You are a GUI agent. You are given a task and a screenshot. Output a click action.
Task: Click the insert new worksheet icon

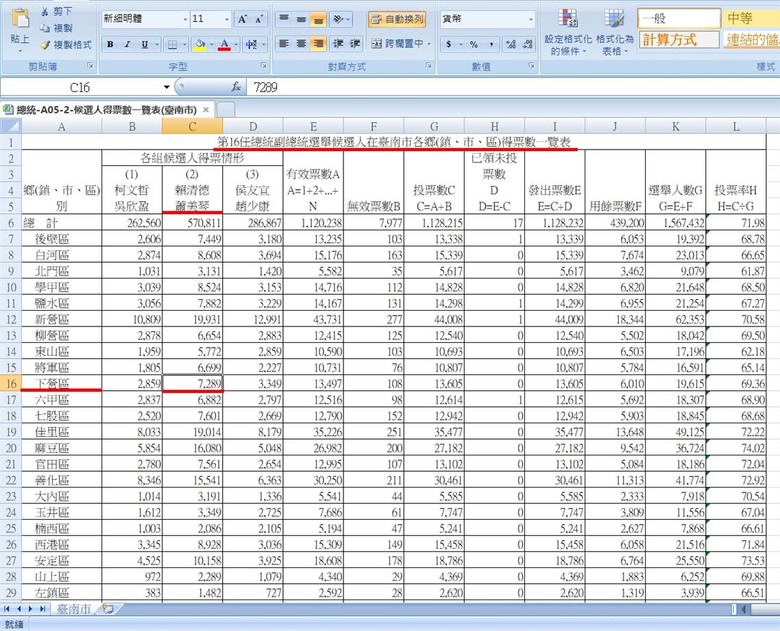(108, 609)
